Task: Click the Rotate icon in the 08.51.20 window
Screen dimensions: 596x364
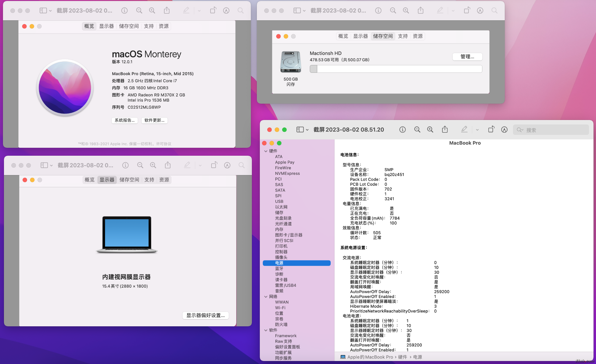Action: point(491,129)
